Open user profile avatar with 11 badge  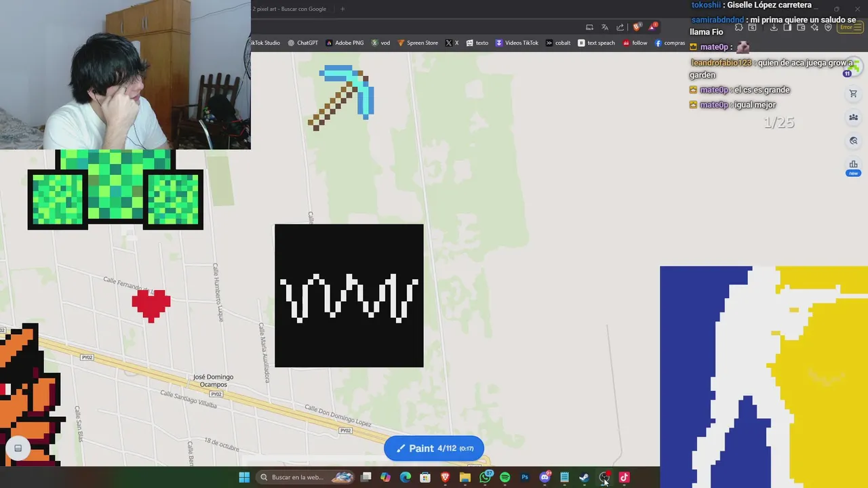point(852,67)
